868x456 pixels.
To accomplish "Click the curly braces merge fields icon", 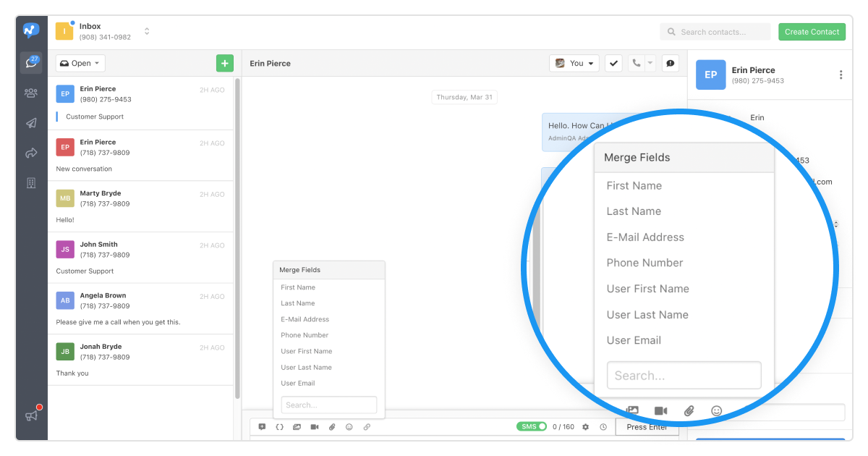I will pyautogui.click(x=279, y=427).
